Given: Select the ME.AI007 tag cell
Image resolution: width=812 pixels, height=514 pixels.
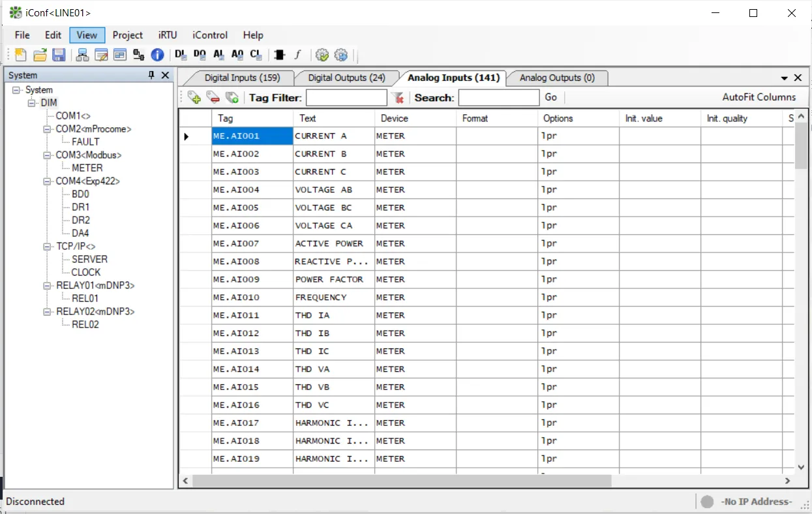Looking at the screenshot, I should [252, 243].
